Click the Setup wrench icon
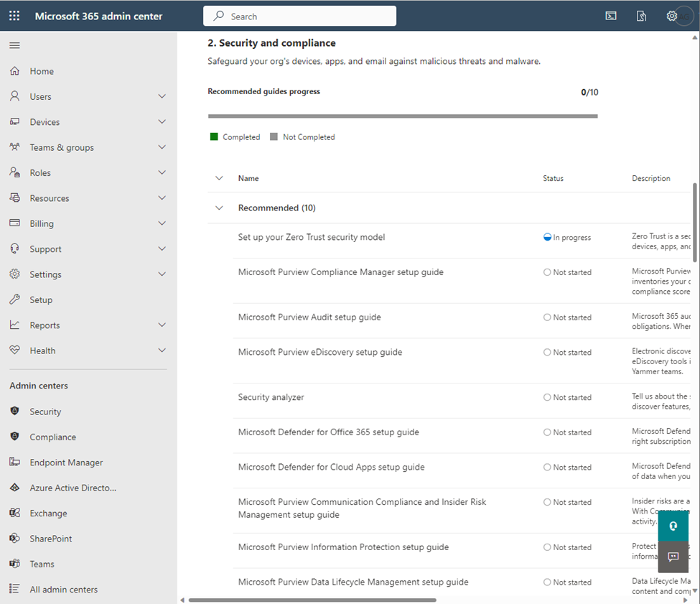 (x=15, y=299)
